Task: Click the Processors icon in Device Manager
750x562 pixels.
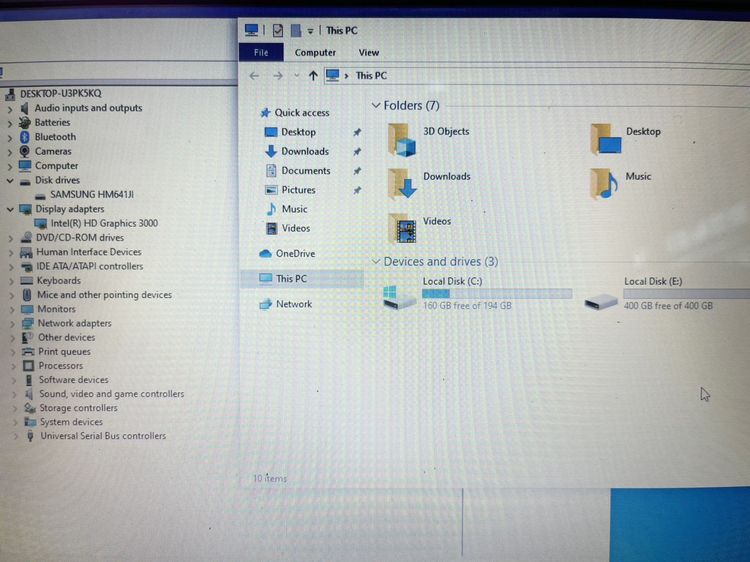Action: [x=28, y=365]
